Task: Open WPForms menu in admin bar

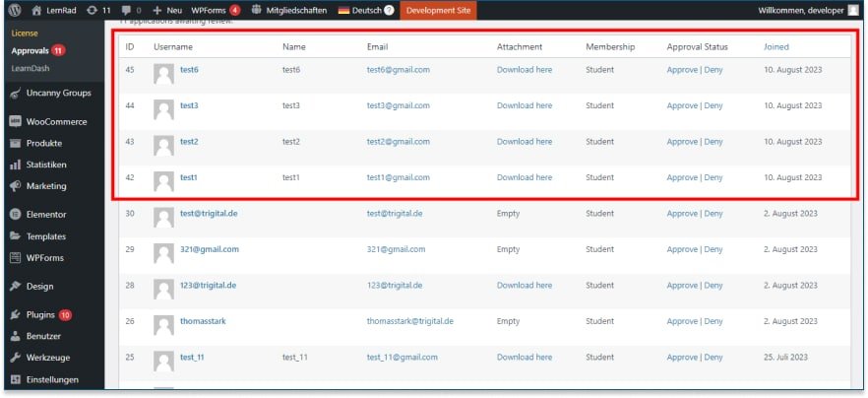Action: coord(216,10)
